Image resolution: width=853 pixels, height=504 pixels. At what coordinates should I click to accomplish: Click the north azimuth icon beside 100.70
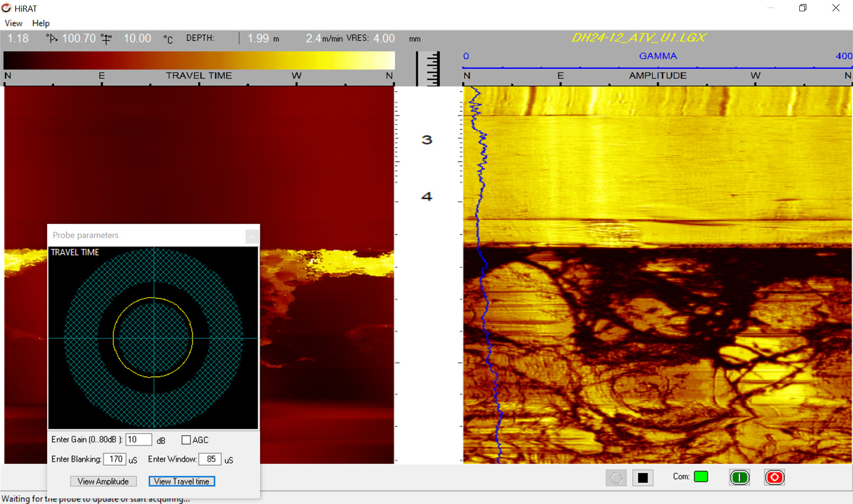click(106, 39)
